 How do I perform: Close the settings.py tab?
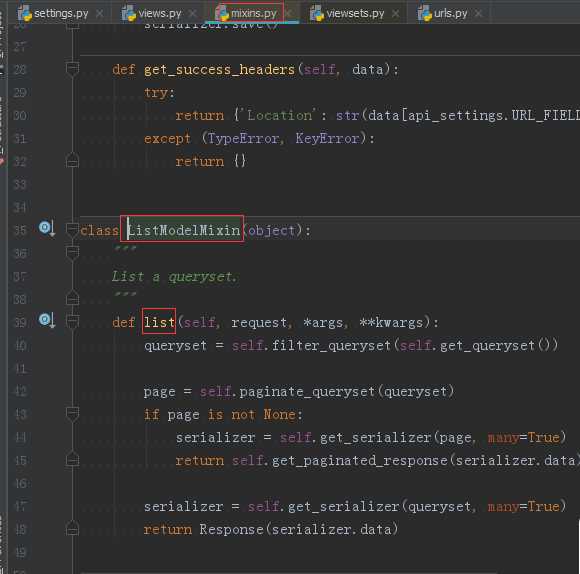tap(100, 14)
